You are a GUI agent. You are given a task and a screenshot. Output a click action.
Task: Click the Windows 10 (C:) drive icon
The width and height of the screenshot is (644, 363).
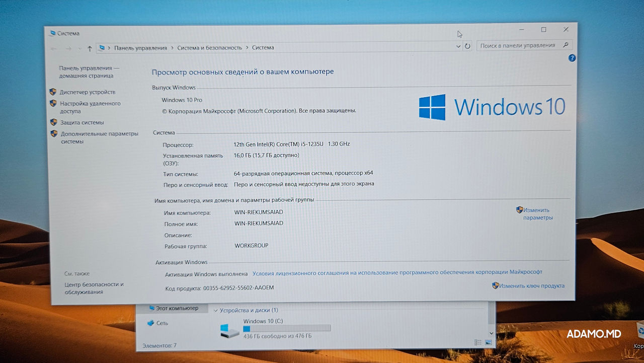230,330
